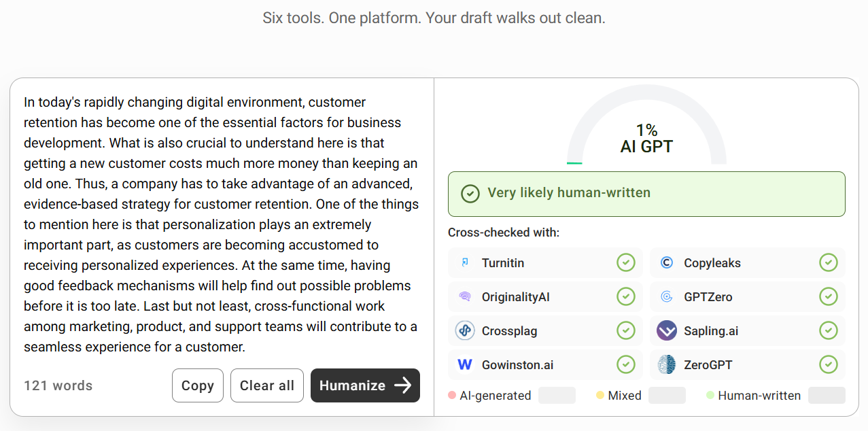Click the GPTZero logo icon

pyautogui.click(x=667, y=296)
